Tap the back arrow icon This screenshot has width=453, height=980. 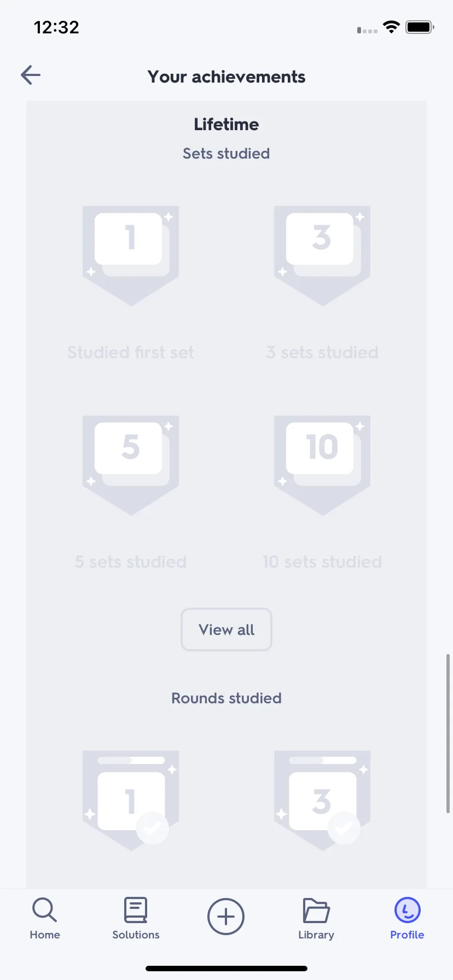pyautogui.click(x=31, y=75)
